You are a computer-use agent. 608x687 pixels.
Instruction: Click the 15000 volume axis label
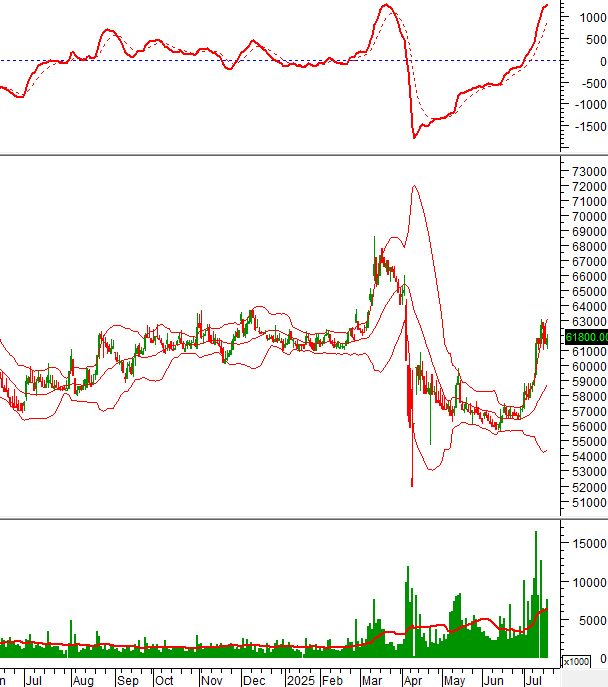(590, 544)
